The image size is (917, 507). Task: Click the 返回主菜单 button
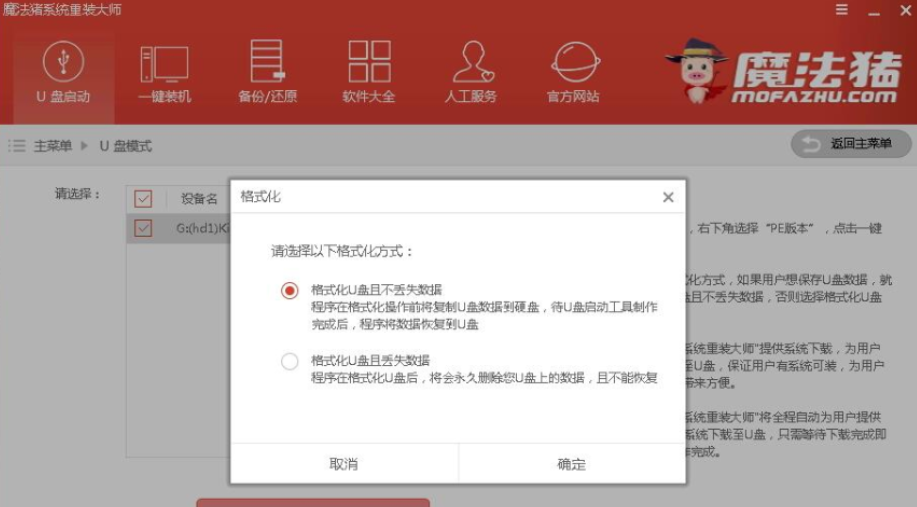851,144
